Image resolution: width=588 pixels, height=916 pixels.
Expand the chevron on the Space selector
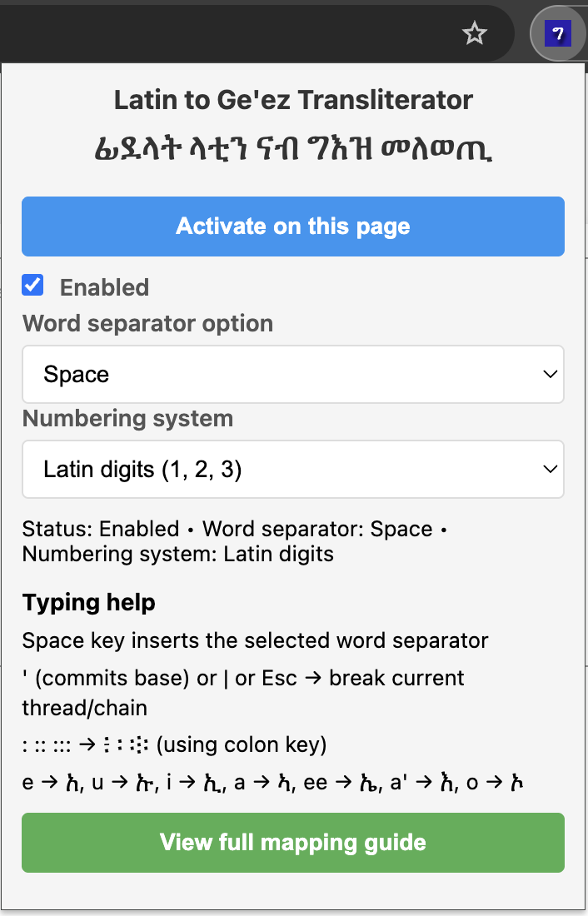tap(550, 374)
